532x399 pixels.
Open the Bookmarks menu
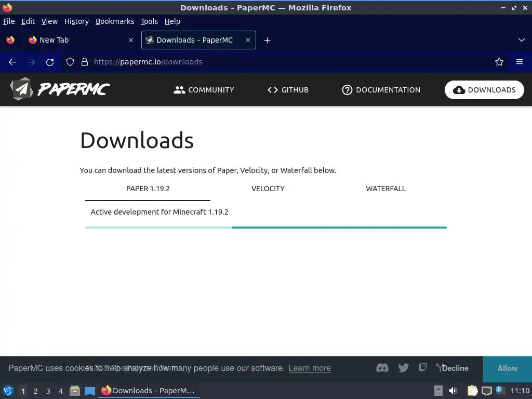coord(115,21)
